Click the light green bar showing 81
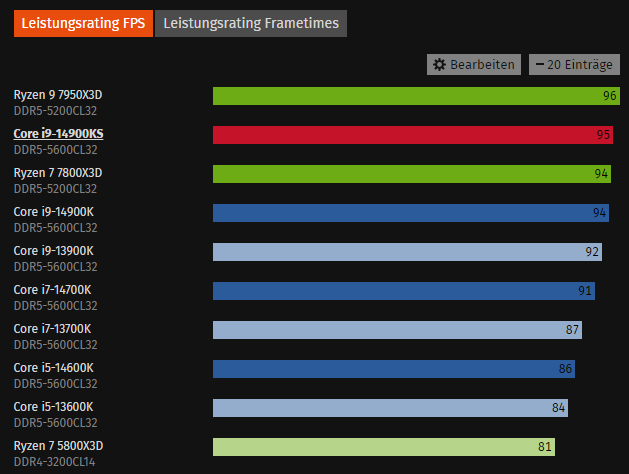 click(384, 447)
